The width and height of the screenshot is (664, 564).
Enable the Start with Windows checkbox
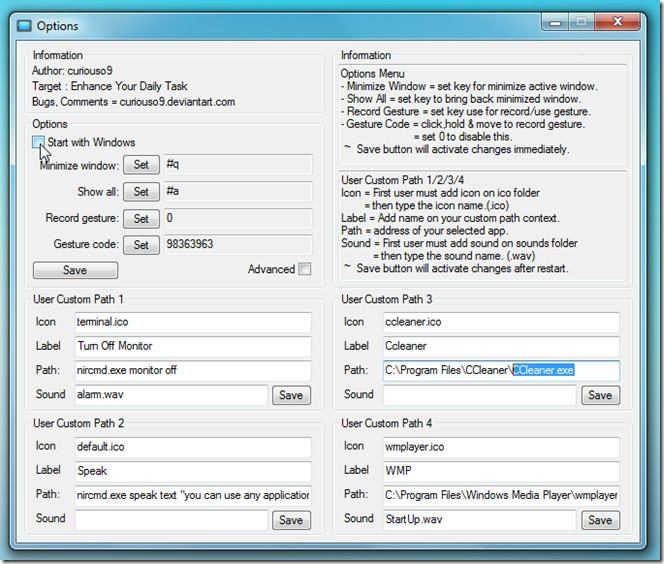[38, 143]
